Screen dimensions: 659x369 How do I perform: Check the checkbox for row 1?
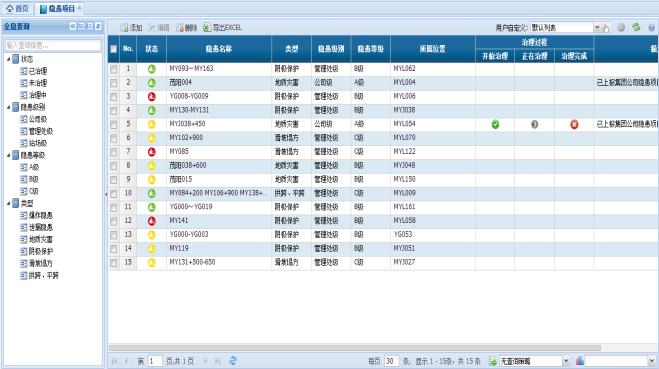(113, 69)
